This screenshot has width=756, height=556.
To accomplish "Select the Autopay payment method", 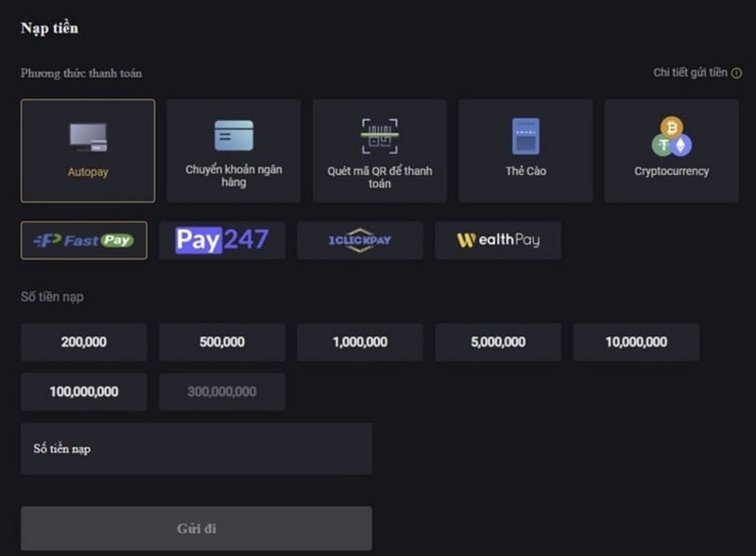I will (88, 150).
